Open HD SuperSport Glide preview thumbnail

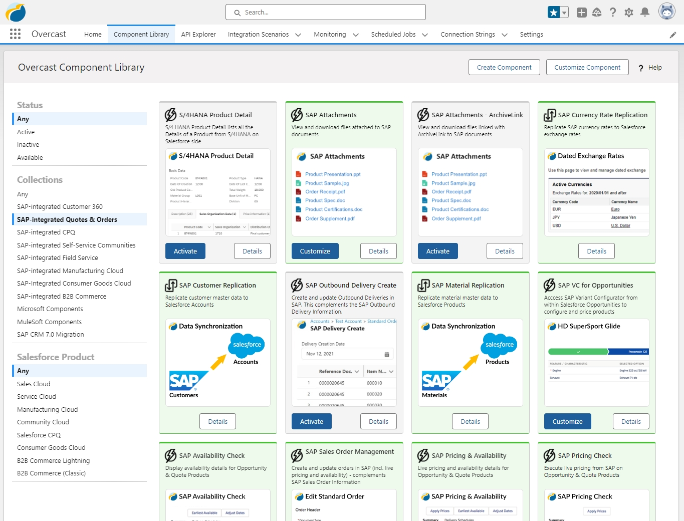(597, 363)
